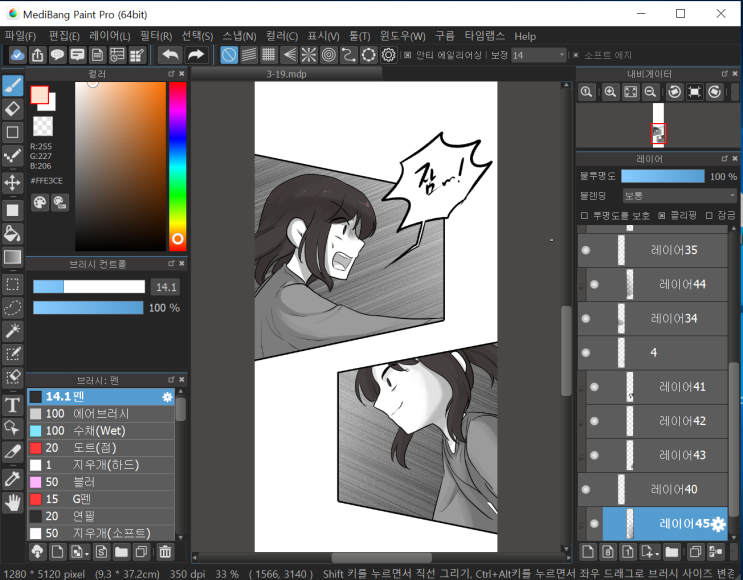Click the navigator canvas thumbnail
The width and height of the screenshot is (743, 580).
pos(658,125)
